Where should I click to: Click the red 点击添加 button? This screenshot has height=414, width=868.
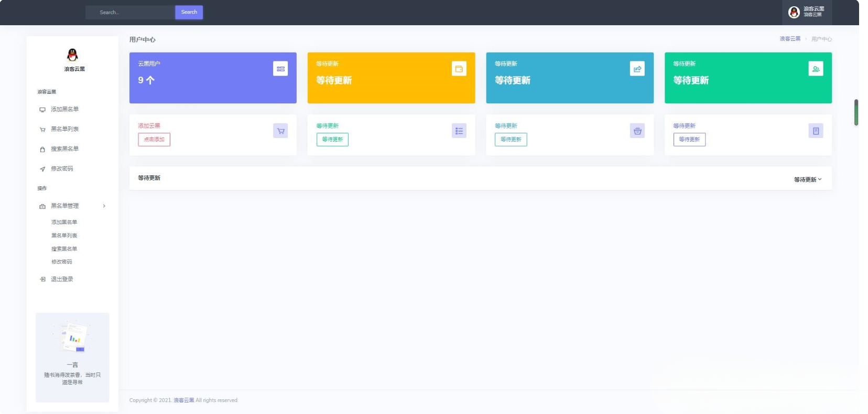point(154,140)
